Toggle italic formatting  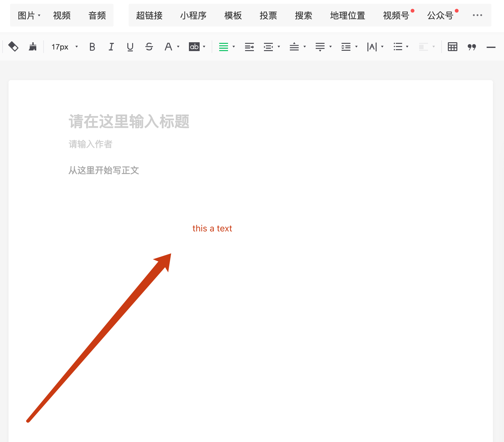click(111, 47)
